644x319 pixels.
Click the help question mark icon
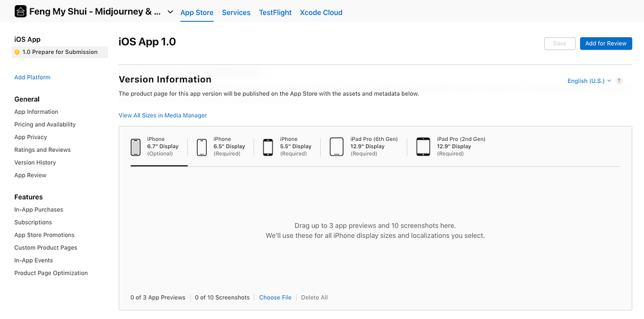pyautogui.click(x=619, y=81)
